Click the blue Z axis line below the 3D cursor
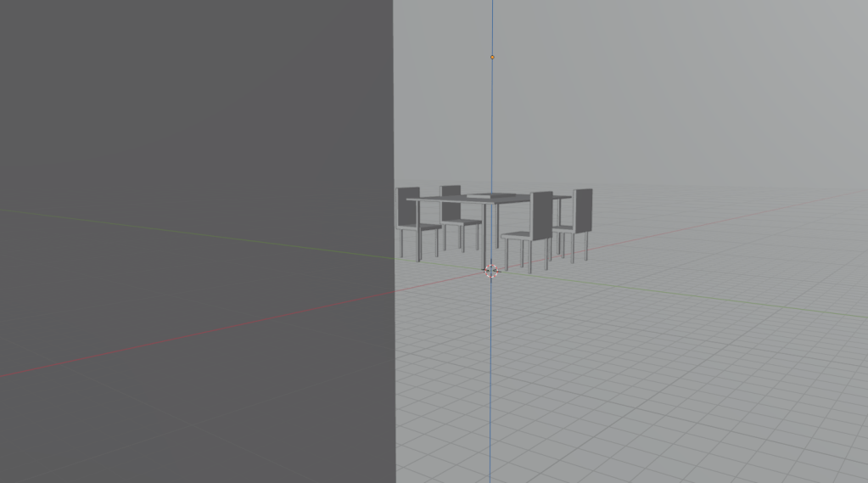868x483 pixels. [x=490, y=382]
